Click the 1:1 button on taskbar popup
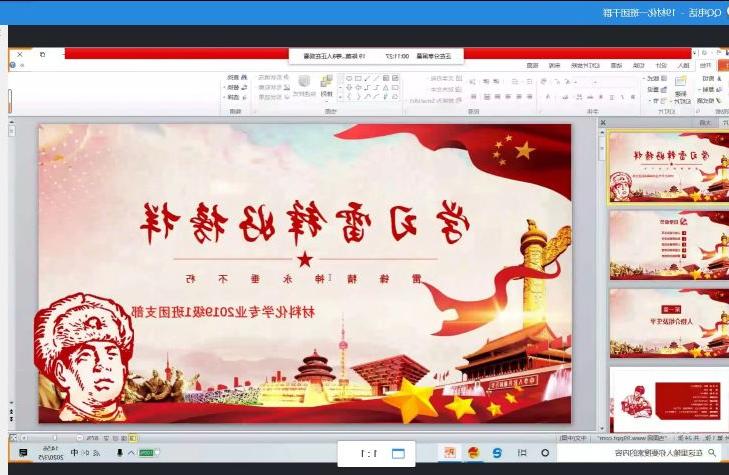 [x=370, y=453]
